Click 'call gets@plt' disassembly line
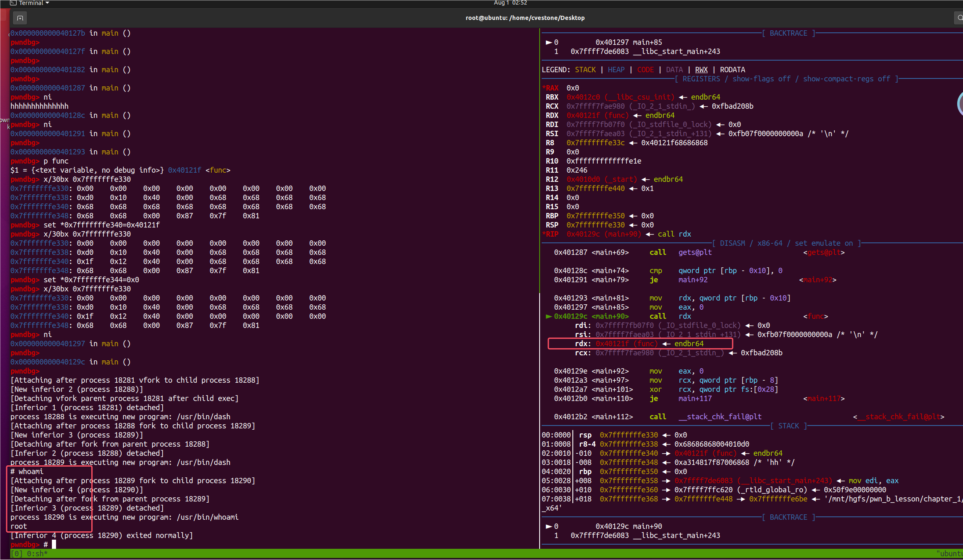 (x=699, y=252)
